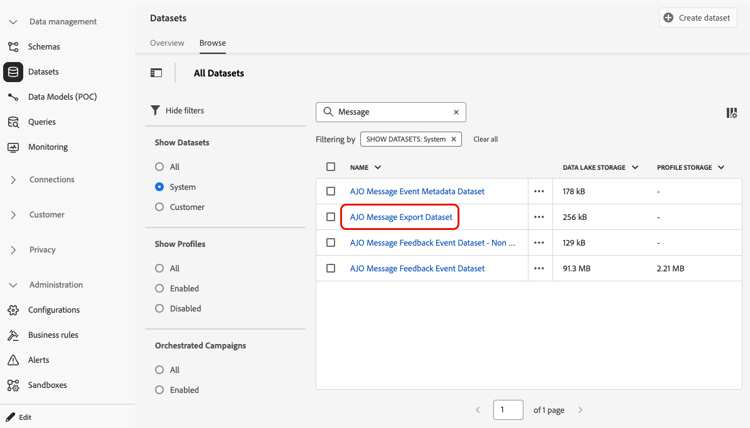The image size is (750, 428).
Task: Open Business rules menu item
Action: click(x=55, y=335)
